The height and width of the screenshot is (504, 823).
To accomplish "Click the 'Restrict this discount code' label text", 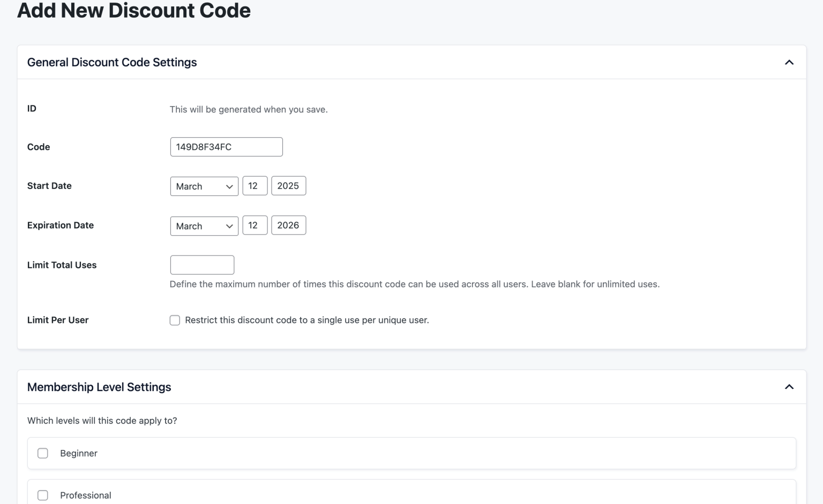I will point(306,320).
